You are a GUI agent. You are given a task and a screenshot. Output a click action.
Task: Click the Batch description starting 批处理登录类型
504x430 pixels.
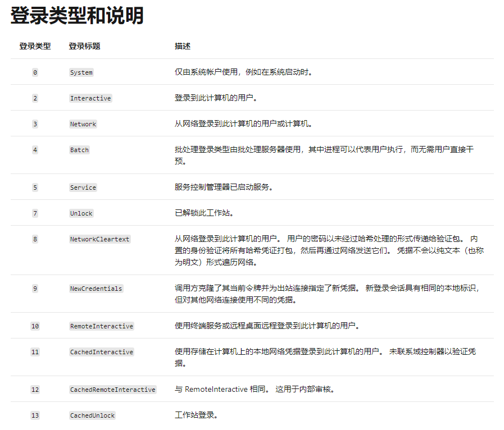(x=324, y=155)
